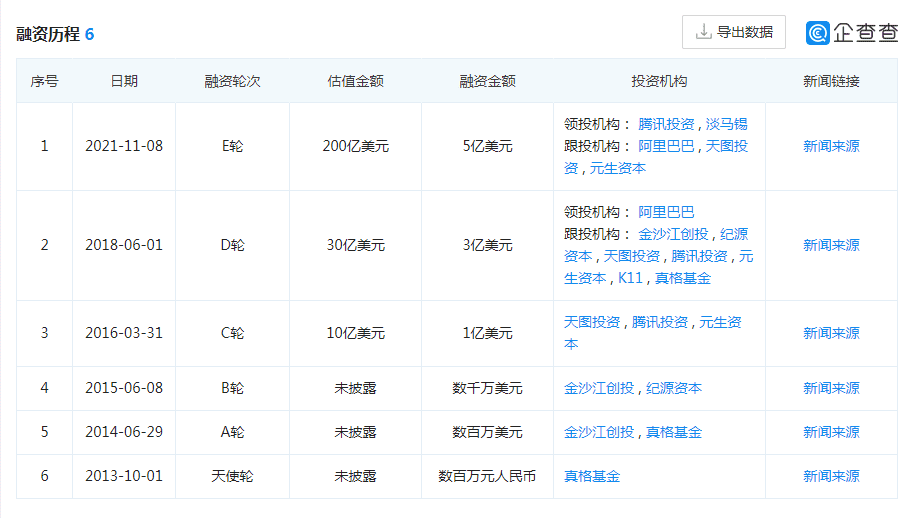The image size is (908, 518).
Task: Open 金沙江创投 link in A轮 row
Action: [x=599, y=432]
